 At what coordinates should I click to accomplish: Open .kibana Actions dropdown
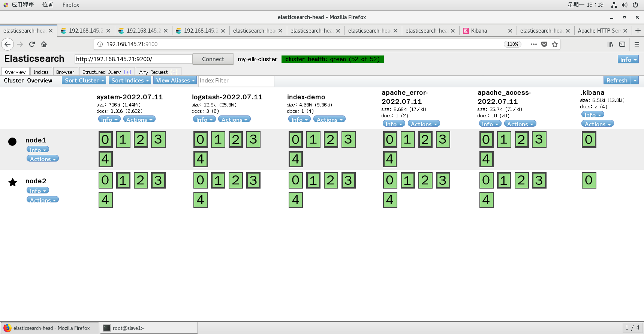coord(598,124)
